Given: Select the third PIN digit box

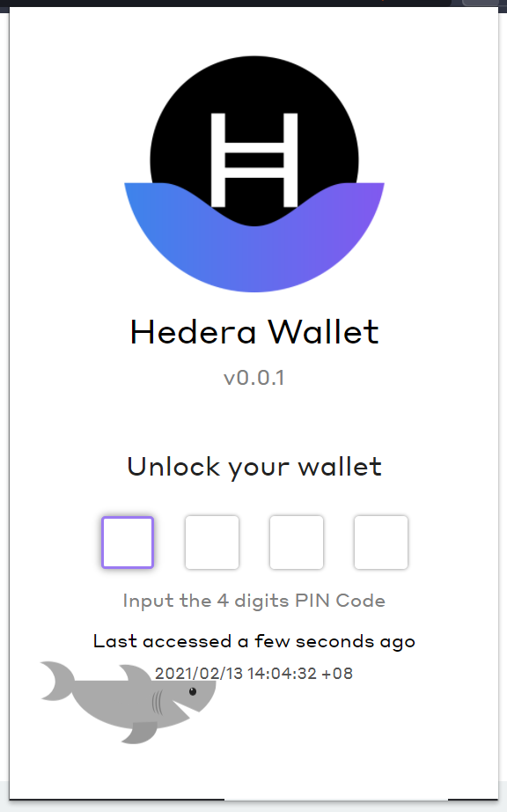Looking at the screenshot, I should coord(297,543).
